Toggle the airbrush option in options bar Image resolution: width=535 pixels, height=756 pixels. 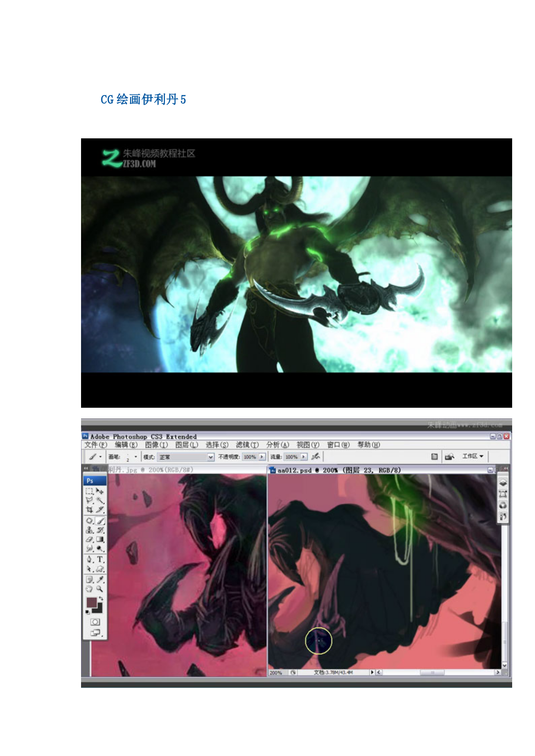pos(316,456)
